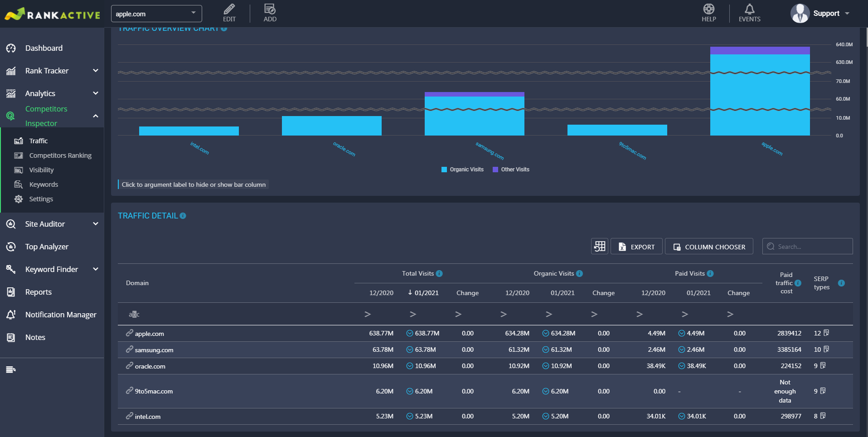
Task: Open the Support user dropdown
Action: pos(821,13)
